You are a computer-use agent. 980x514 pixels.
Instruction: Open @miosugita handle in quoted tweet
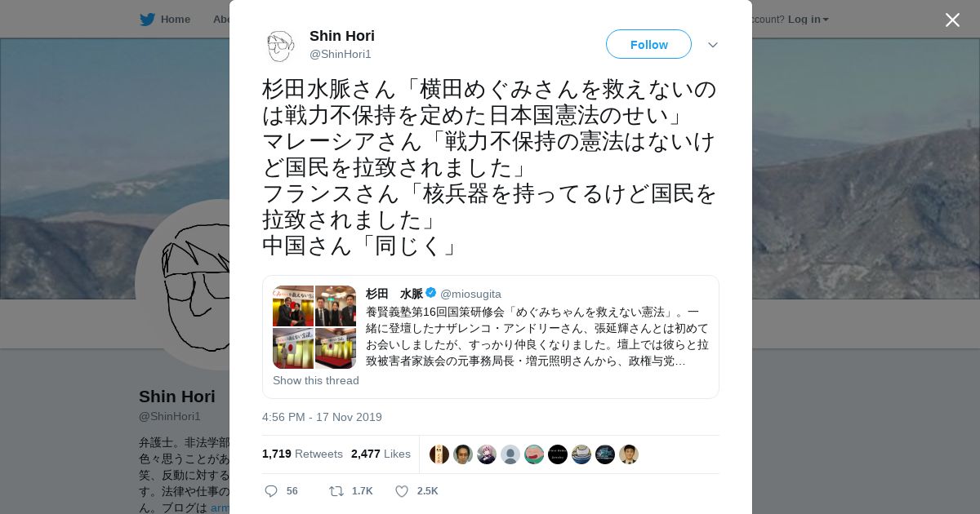(x=470, y=294)
